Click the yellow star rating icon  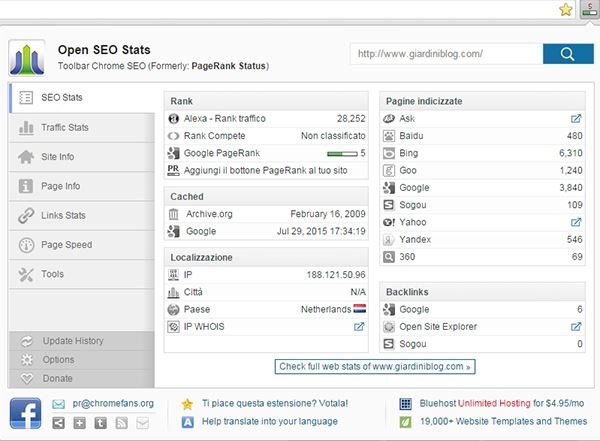[187, 404]
